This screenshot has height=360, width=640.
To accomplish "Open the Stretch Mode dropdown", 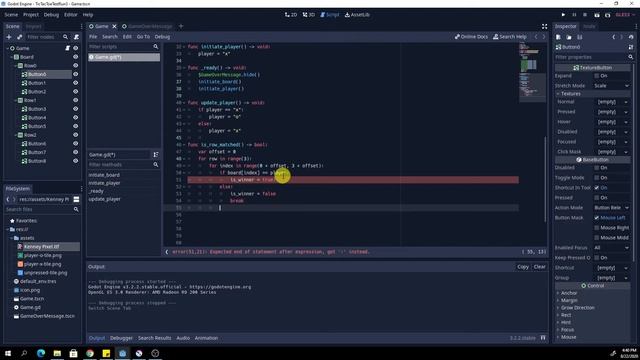I will [611, 86].
